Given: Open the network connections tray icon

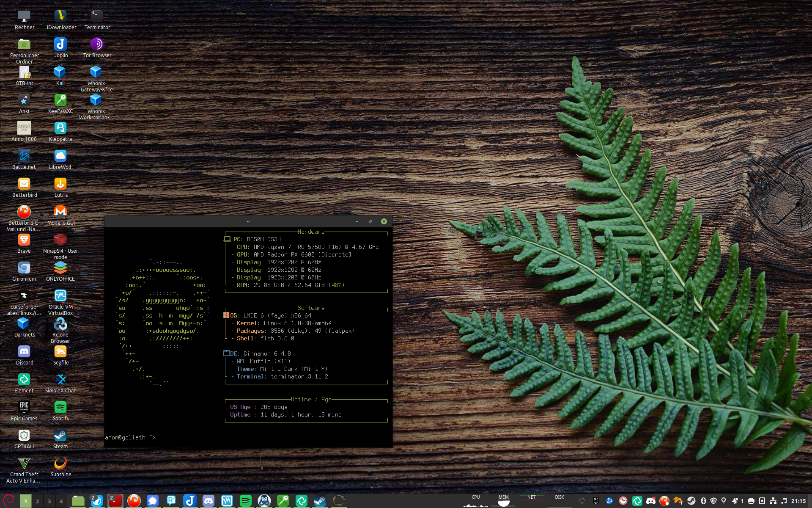Looking at the screenshot, I should 773,501.
